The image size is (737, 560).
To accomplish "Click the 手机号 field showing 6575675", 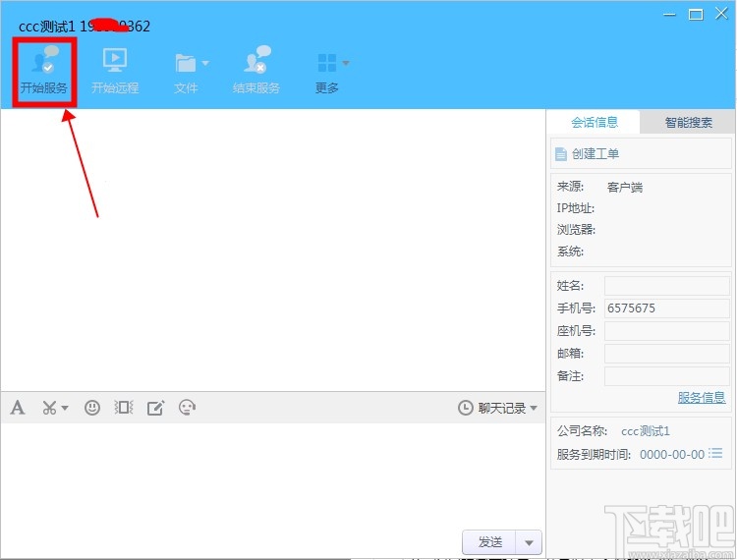I will tap(666, 308).
